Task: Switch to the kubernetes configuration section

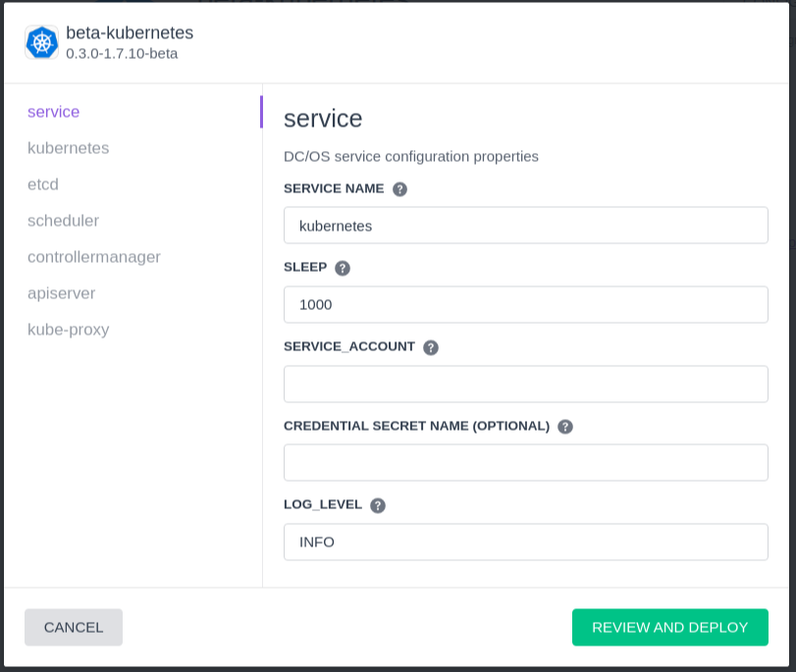Action: point(68,148)
